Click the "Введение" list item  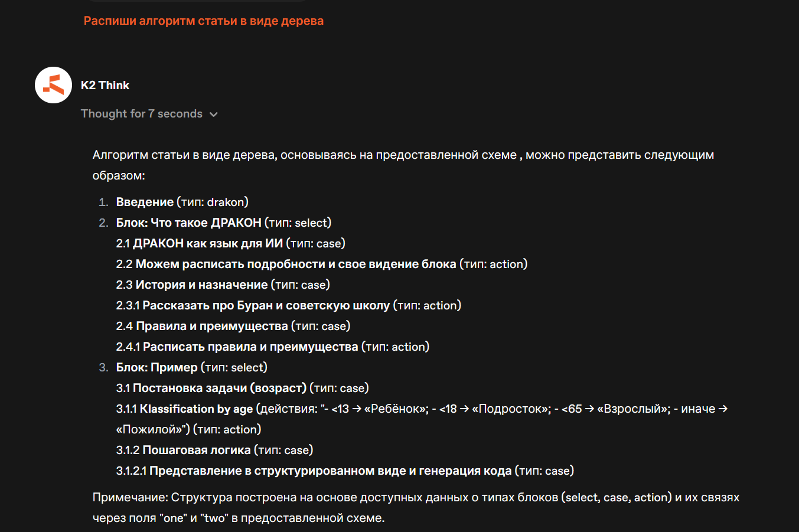tap(145, 202)
